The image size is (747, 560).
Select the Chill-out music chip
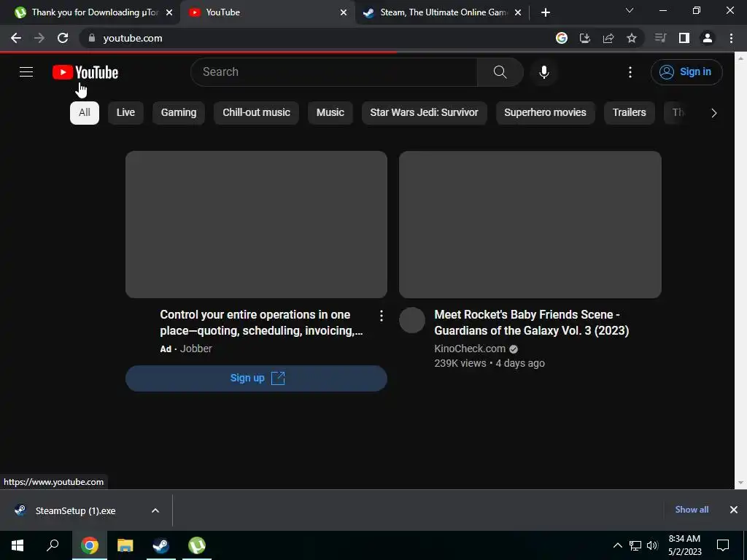(x=256, y=112)
